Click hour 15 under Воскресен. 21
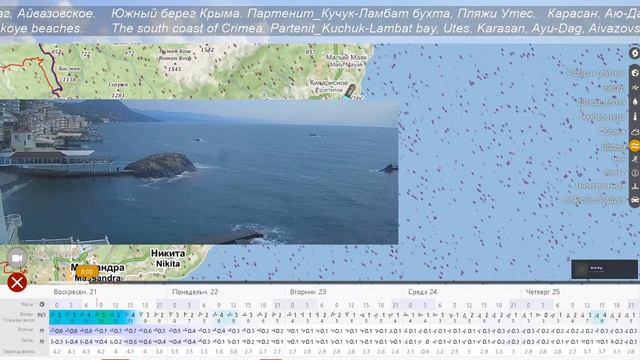This screenshot has height=360, width=640. tap(130, 305)
